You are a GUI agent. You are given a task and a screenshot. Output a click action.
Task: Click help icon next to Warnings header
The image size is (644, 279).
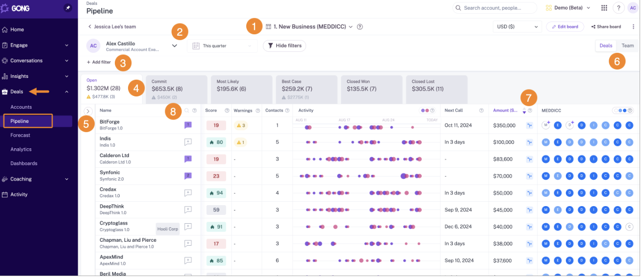pos(257,111)
